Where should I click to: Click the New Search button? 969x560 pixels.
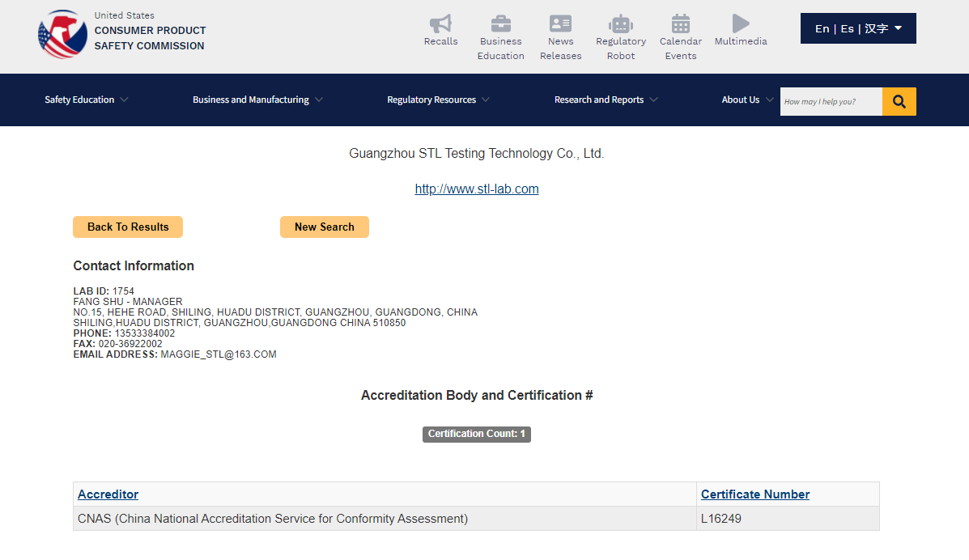324,227
